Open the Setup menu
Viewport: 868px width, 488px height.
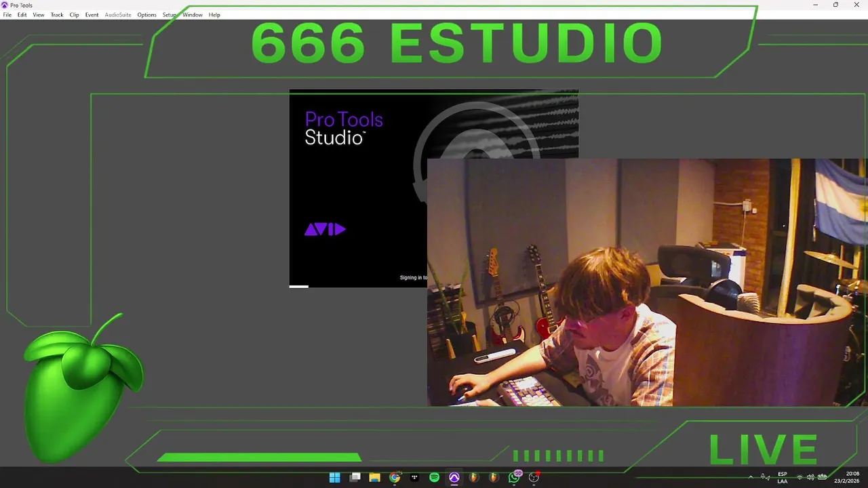pyautogui.click(x=170, y=15)
